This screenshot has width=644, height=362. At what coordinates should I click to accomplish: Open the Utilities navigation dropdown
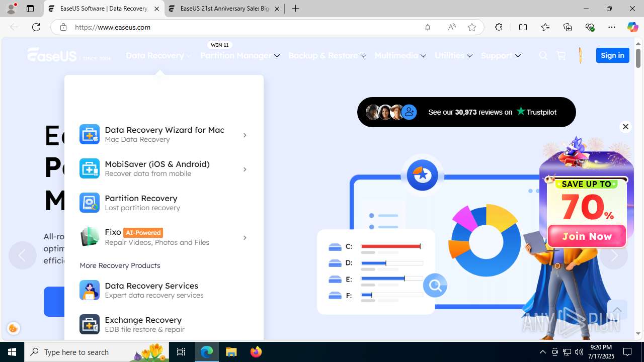pos(453,55)
